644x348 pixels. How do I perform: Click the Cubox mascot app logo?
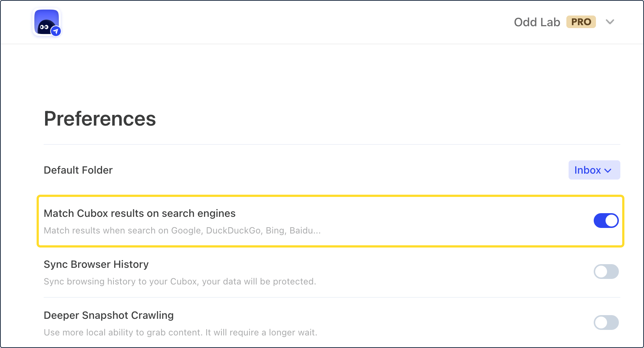tap(47, 22)
